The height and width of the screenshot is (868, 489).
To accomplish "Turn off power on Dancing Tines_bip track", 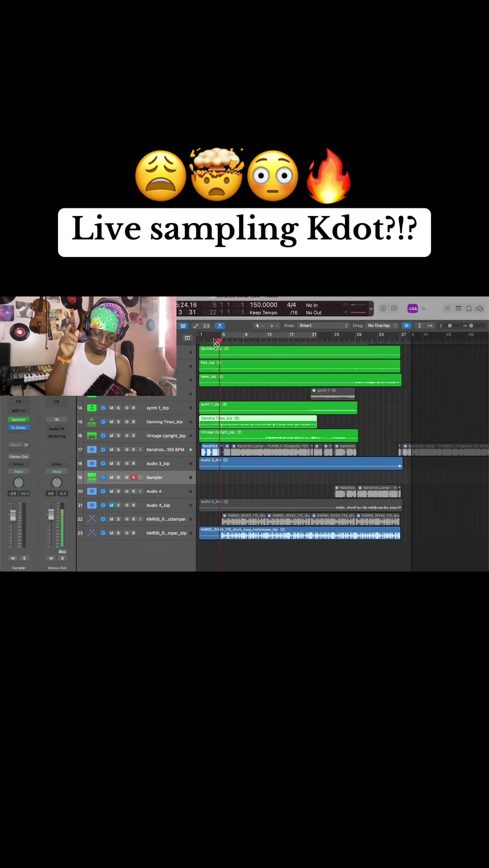I will 103,422.
